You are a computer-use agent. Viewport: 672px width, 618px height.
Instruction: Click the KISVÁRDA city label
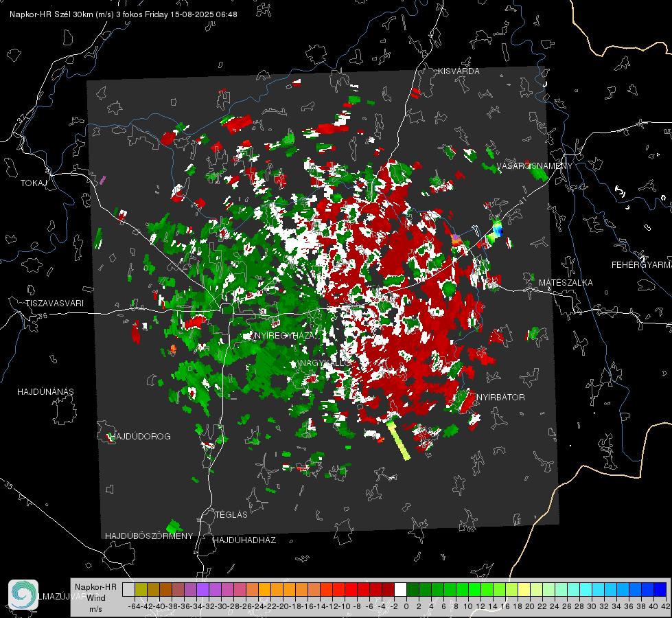(x=459, y=71)
